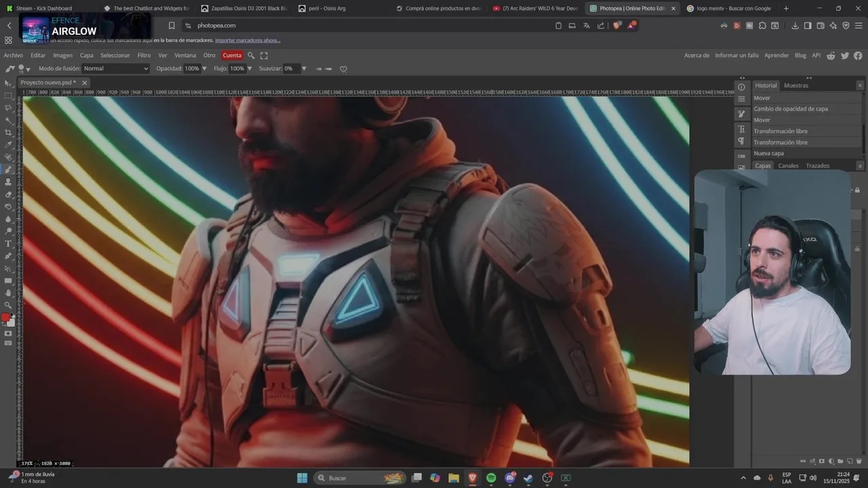
Task: Select the Path Select tool
Action: pyautogui.click(x=8, y=268)
